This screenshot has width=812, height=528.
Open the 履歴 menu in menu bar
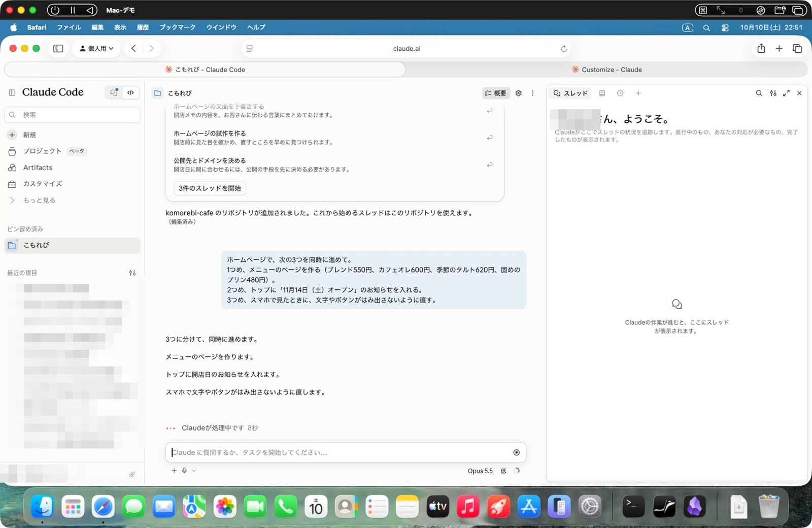point(143,27)
